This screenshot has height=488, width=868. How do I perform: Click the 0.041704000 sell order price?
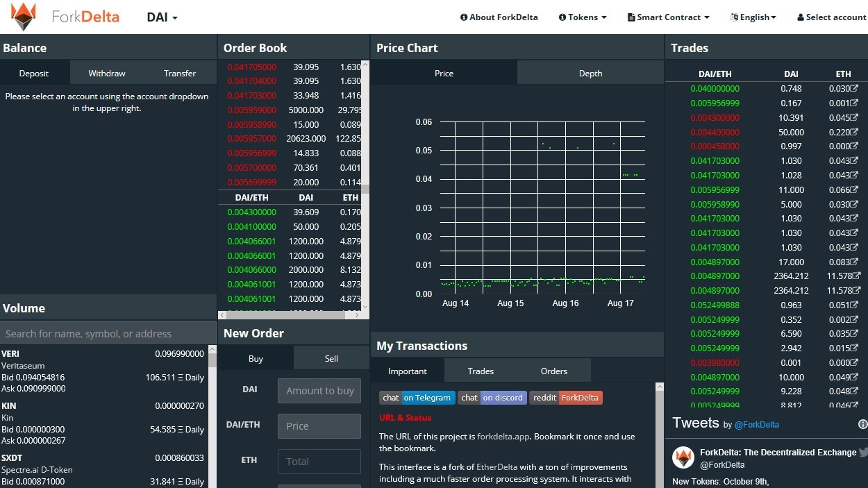[251, 81]
